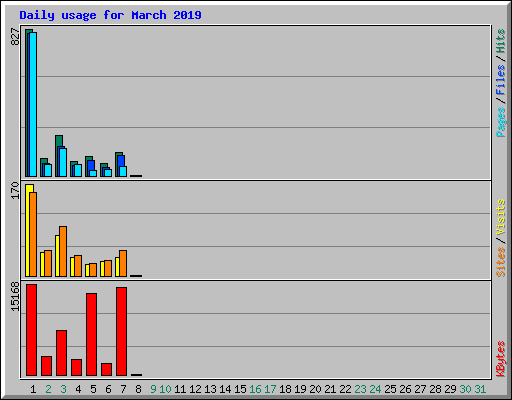Click the 'Pages' legend label

tap(501, 122)
